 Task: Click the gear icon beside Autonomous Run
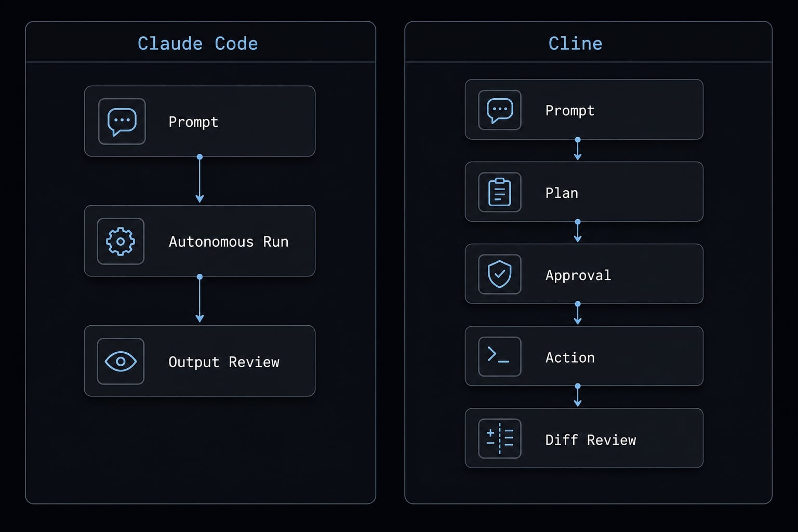pos(121,242)
